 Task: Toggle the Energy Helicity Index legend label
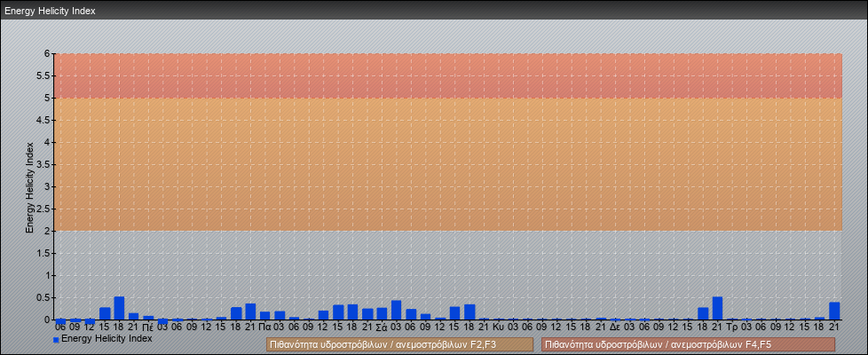click(107, 338)
